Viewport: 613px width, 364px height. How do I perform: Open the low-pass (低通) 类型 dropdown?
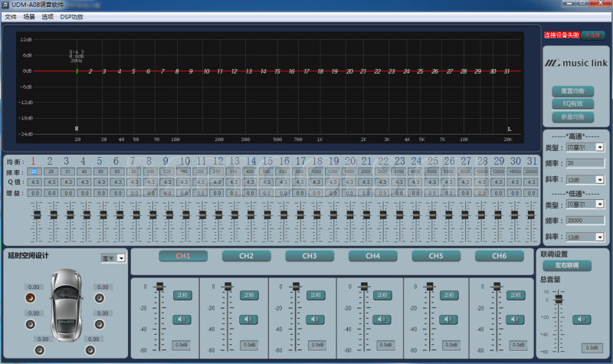(600, 204)
